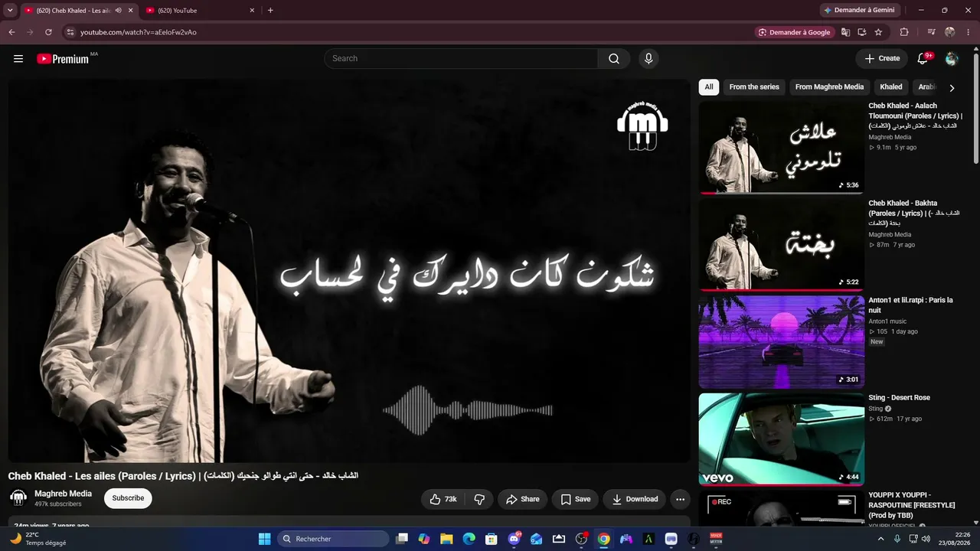Viewport: 980px width, 551px height.
Task: Mute the Cheb Khaled tab audio
Action: [x=118, y=11]
